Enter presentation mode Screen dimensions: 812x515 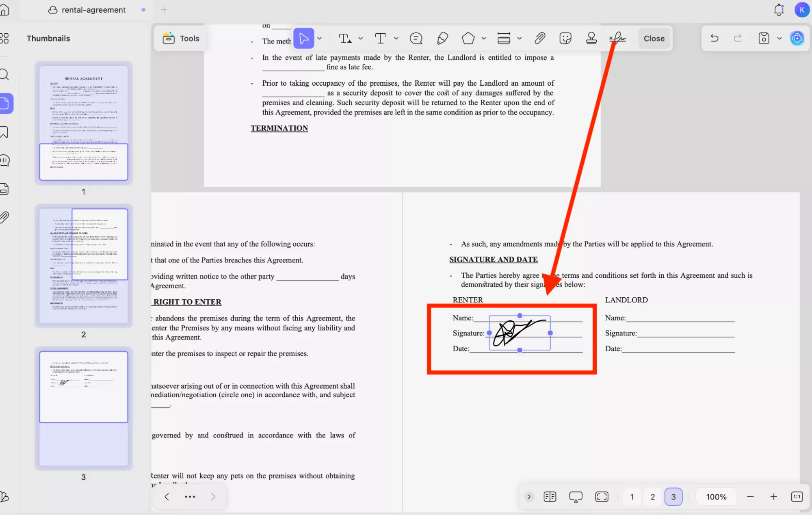coord(575,496)
